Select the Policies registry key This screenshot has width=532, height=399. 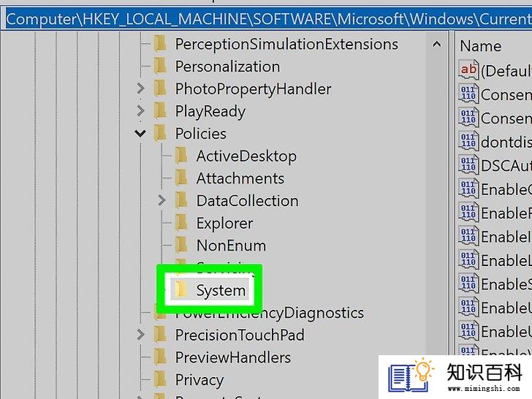200,134
